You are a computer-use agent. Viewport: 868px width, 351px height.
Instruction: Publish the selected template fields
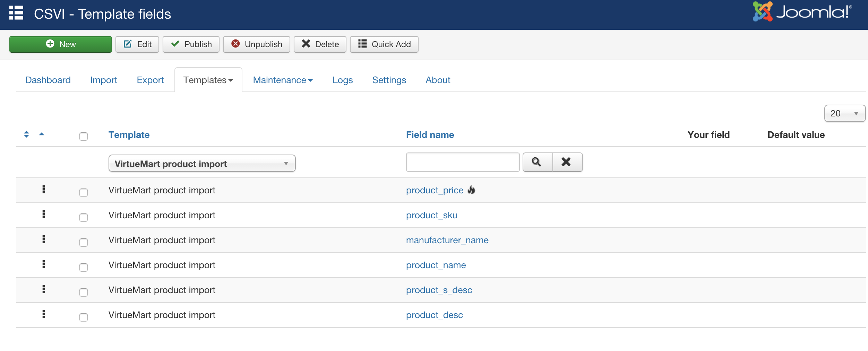(x=191, y=44)
